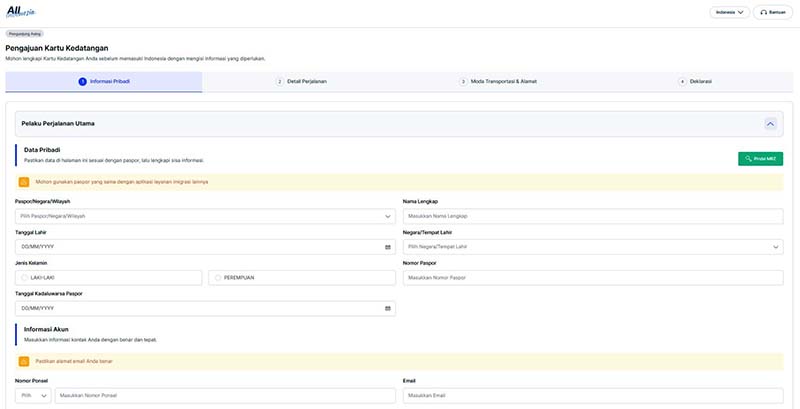Screen dimensions: 800x409
Task: Click the Bantuan help button
Action: tap(773, 12)
